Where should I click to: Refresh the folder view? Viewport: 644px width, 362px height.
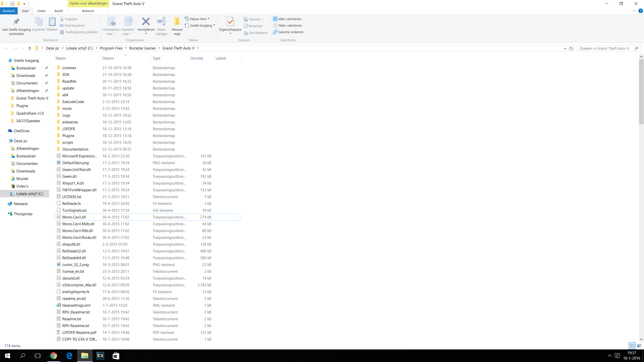tap(571, 48)
